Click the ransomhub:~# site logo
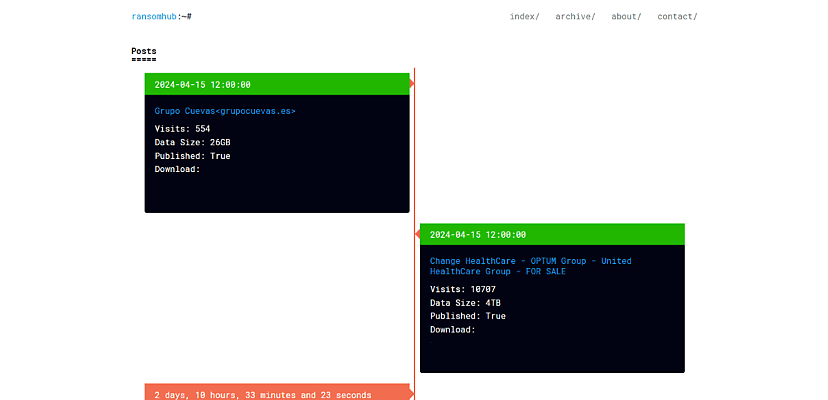 162,16
